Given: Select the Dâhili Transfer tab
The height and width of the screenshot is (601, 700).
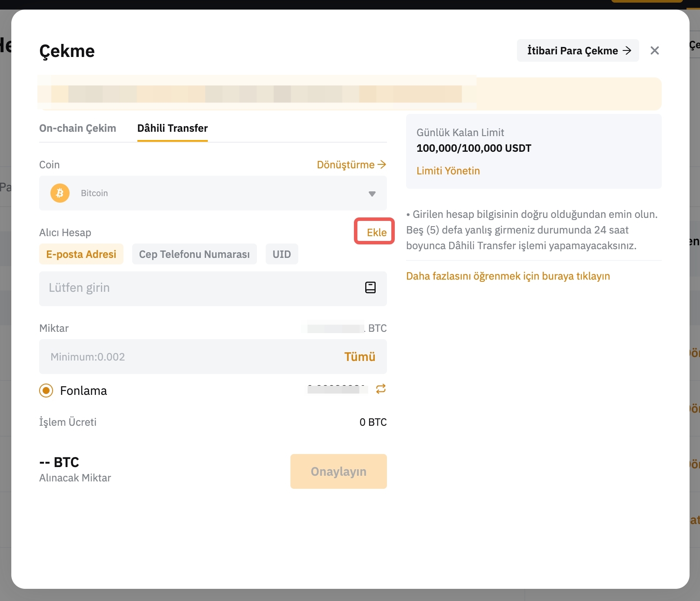Looking at the screenshot, I should [x=173, y=128].
